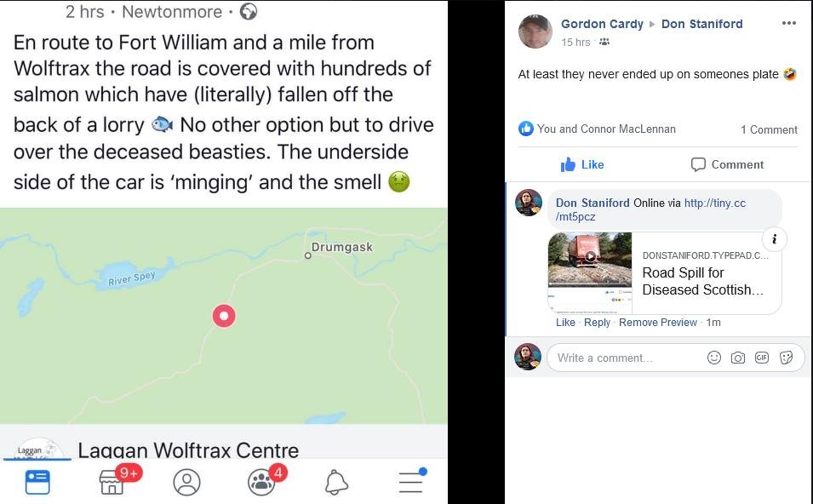Open the News Feed tab on bottom navigation
The image size is (813, 504).
click(37, 481)
